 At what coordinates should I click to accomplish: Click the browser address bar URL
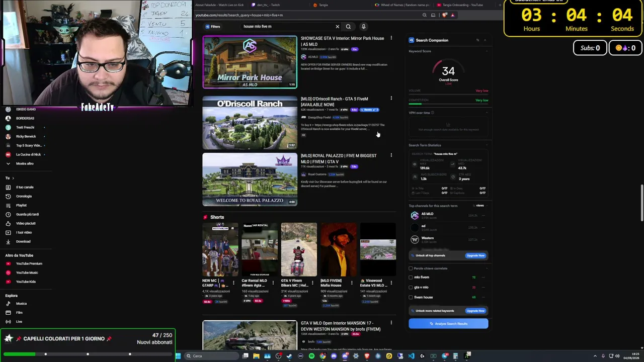pos(239,15)
